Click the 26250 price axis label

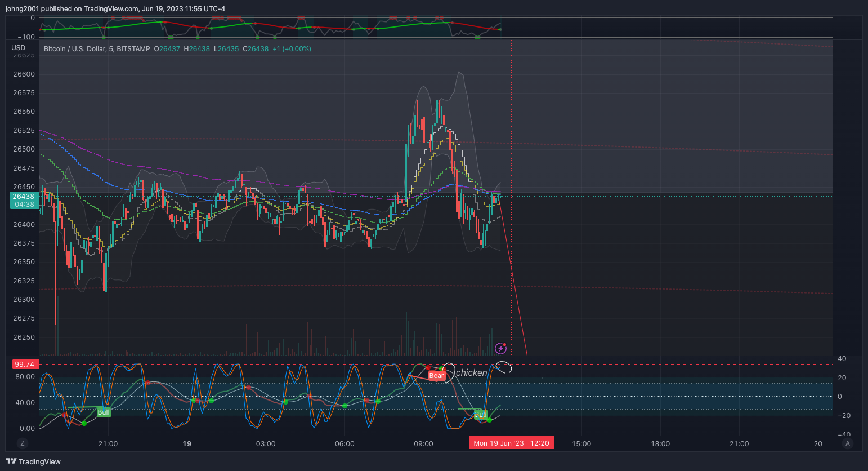tap(24, 337)
